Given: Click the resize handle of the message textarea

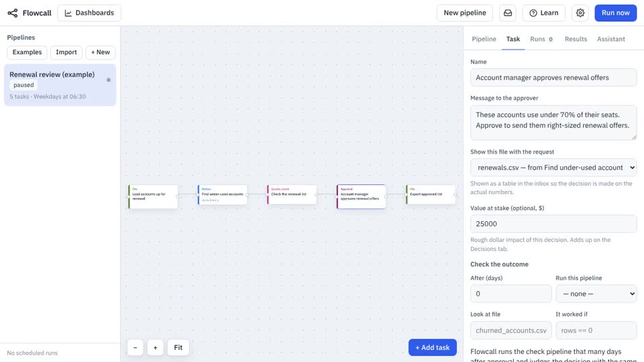Looking at the screenshot, I should (x=634, y=137).
